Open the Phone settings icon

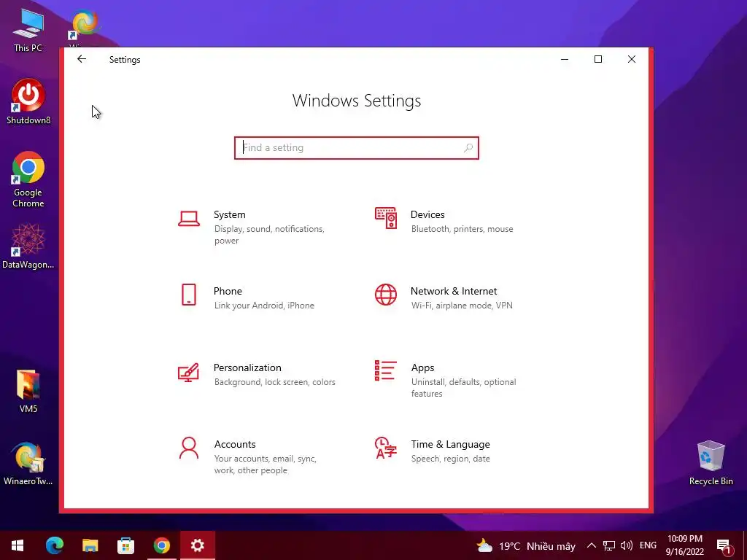click(x=189, y=295)
